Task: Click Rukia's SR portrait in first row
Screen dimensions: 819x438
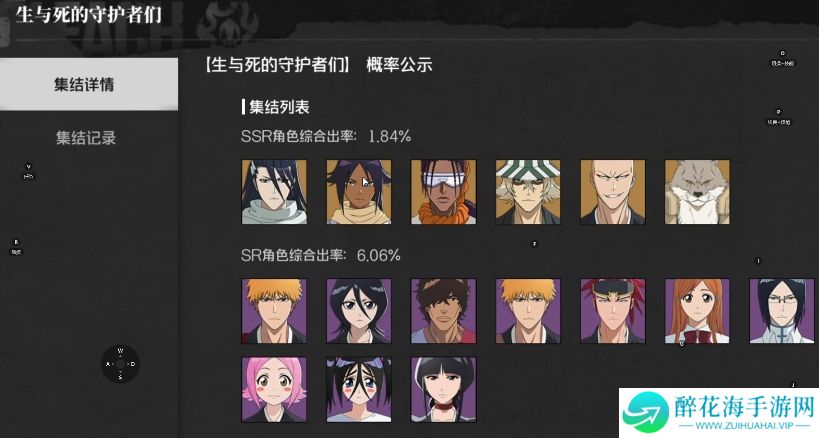Action: pyautogui.click(x=359, y=311)
